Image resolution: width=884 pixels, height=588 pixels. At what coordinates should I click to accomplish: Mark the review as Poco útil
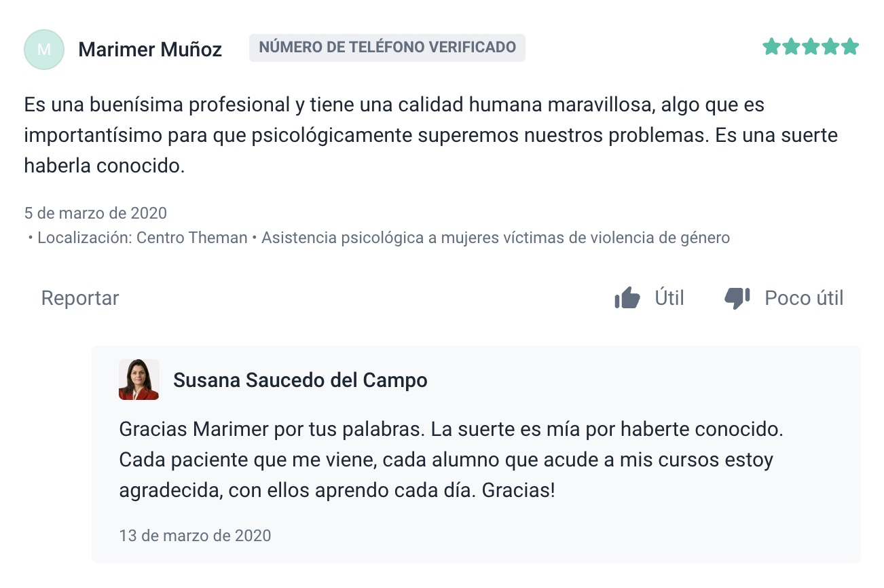tap(804, 298)
